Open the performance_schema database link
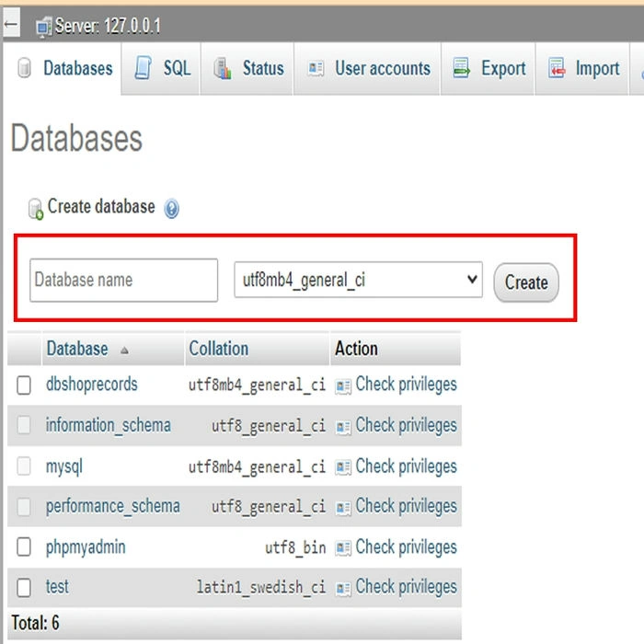 [113, 506]
